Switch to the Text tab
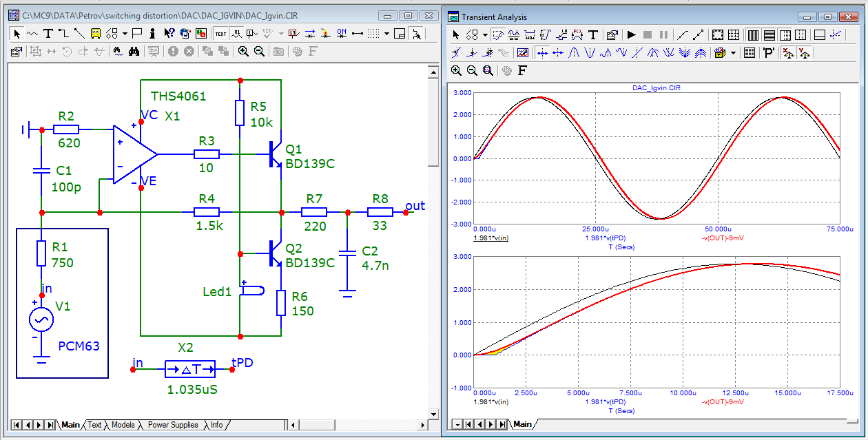This screenshot has height=440, width=868. [x=94, y=425]
